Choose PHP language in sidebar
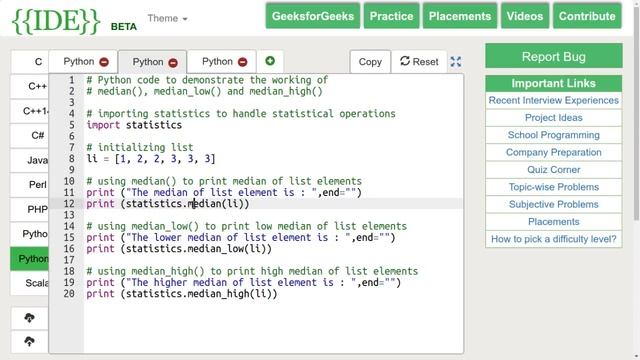The image size is (640, 360). pyautogui.click(x=30, y=209)
